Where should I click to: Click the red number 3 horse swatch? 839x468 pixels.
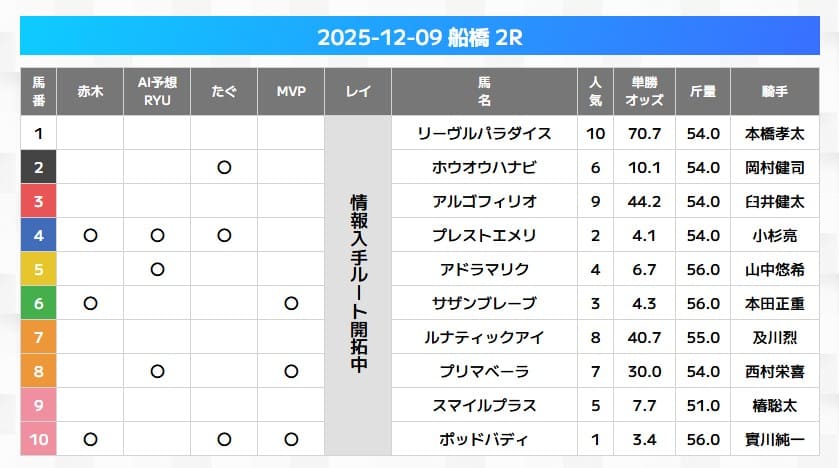click(x=38, y=201)
